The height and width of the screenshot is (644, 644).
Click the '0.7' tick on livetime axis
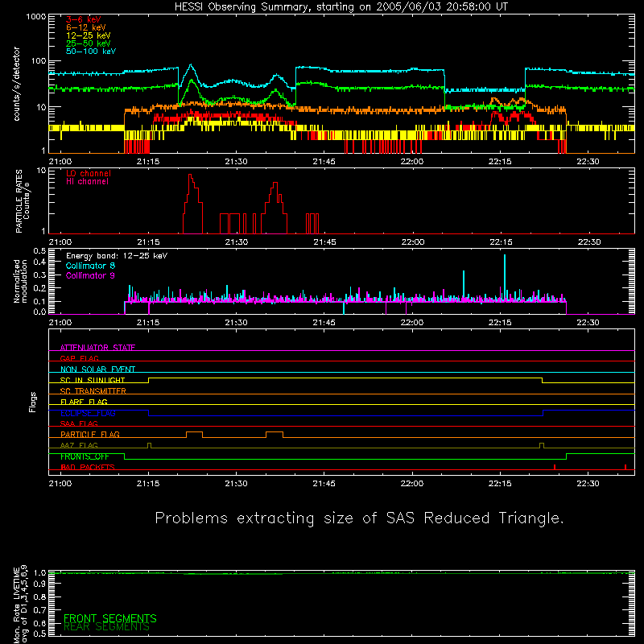(39, 610)
